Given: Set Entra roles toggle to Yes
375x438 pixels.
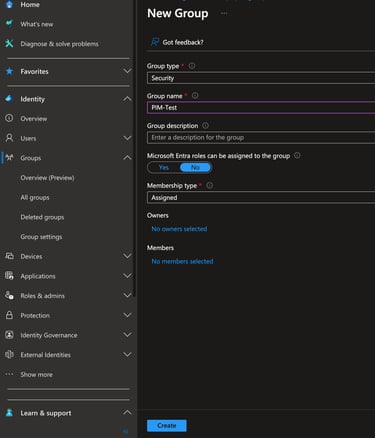Looking at the screenshot, I should click(x=163, y=167).
